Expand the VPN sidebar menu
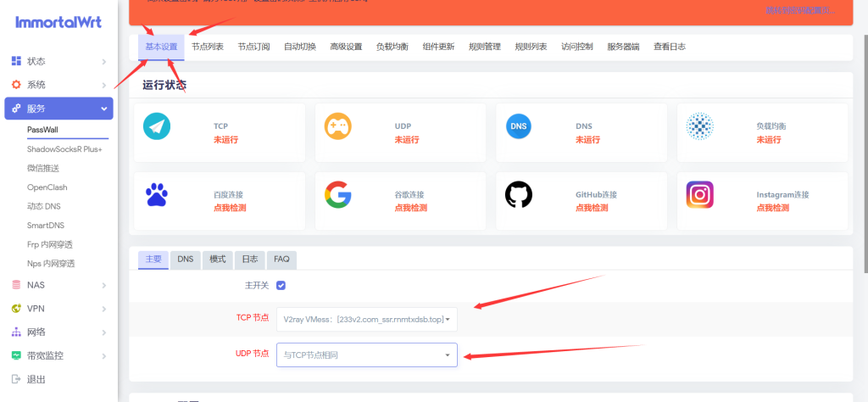 point(58,309)
